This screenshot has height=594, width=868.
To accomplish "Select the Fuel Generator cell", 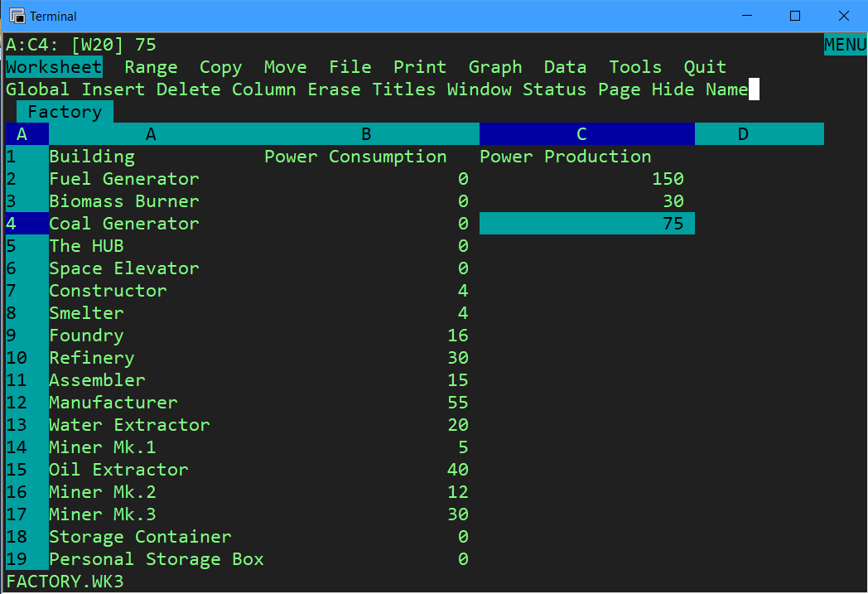I will pyautogui.click(x=124, y=179).
